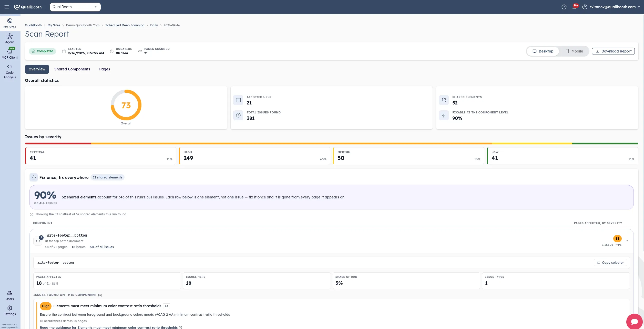Select the Medium 50 severity card
Screen dimensions: 644x329
pos(408,156)
